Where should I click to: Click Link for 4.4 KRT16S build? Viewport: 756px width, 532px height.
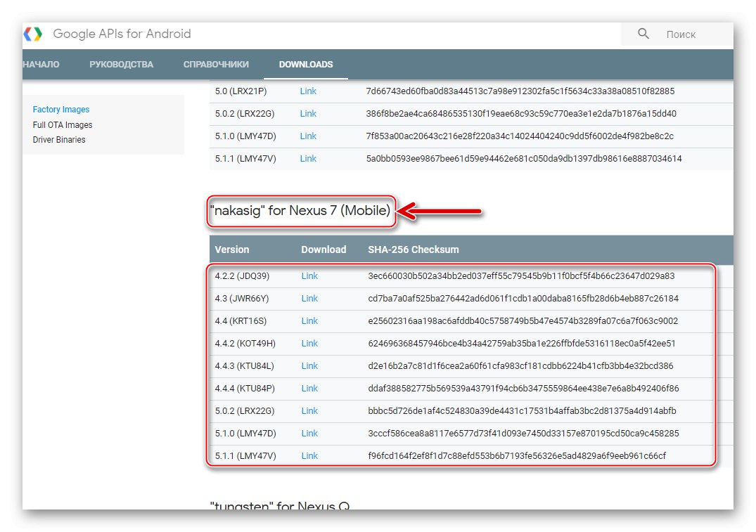click(309, 320)
